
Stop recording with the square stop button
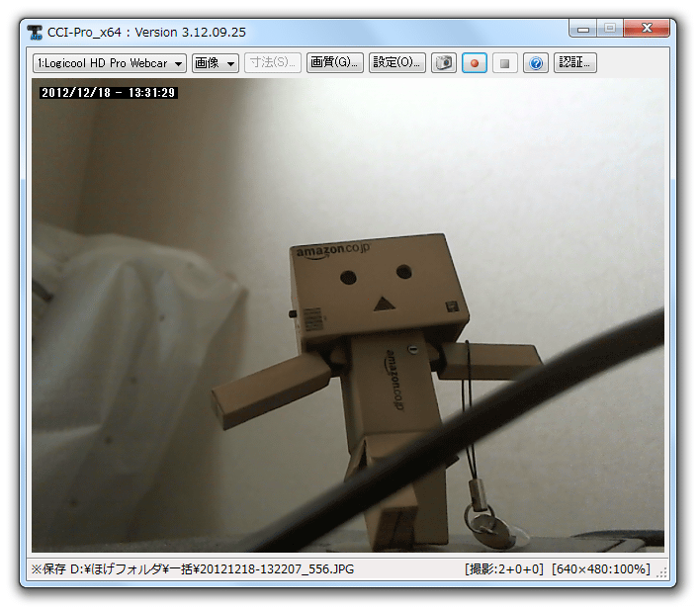(505, 63)
